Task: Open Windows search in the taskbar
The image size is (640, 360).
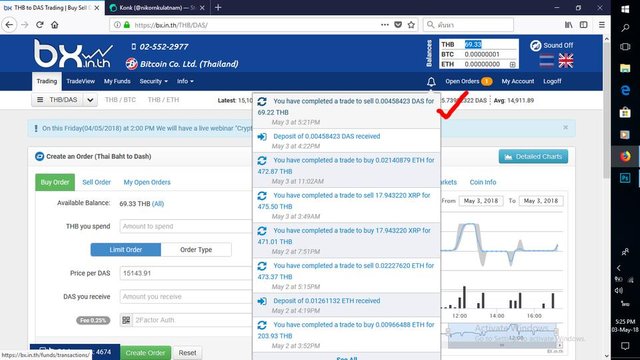Action: click(625, 28)
